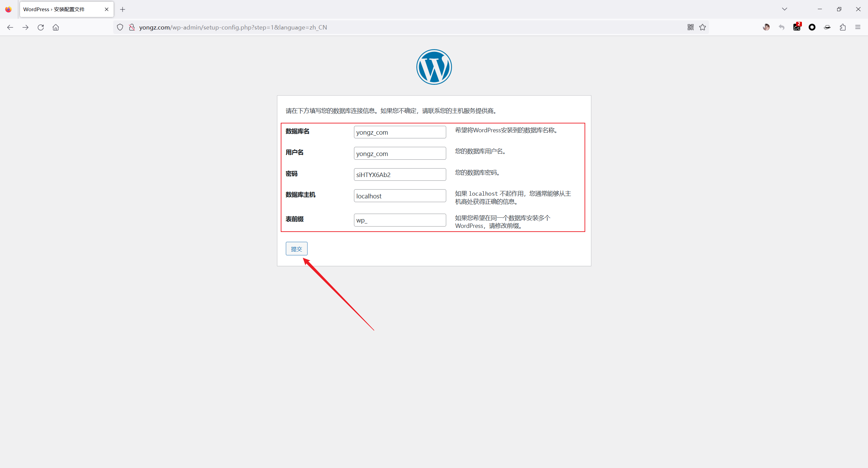Close the Firefox window

[858, 9]
